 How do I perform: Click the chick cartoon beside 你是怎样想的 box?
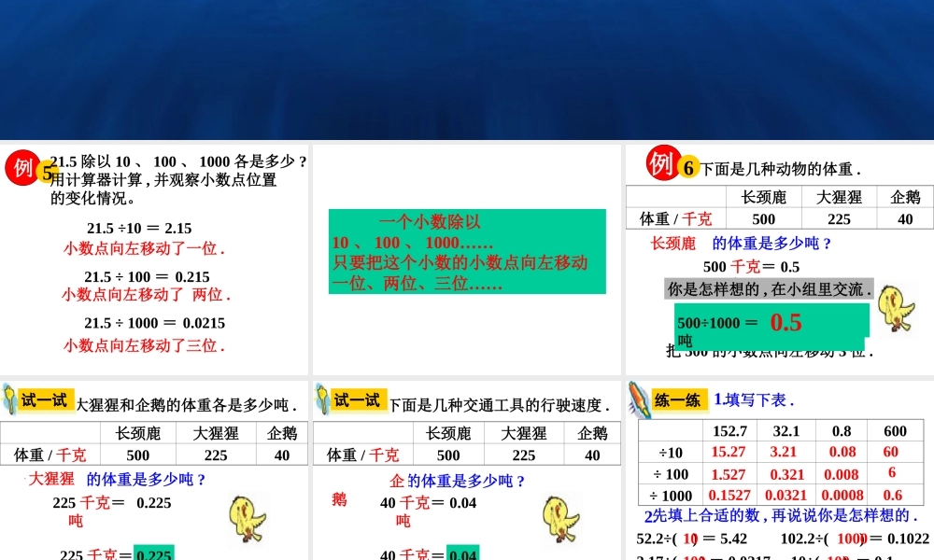tap(896, 308)
